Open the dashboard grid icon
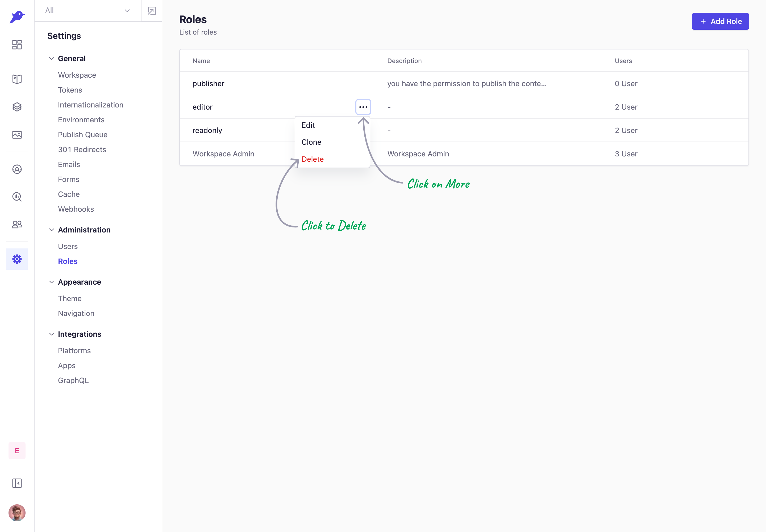This screenshot has width=766, height=532. [x=17, y=45]
